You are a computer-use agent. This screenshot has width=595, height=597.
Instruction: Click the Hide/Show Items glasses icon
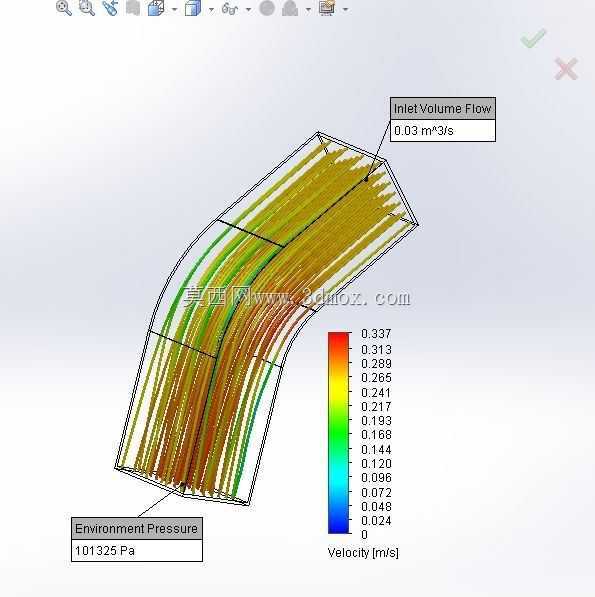tap(230, 8)
